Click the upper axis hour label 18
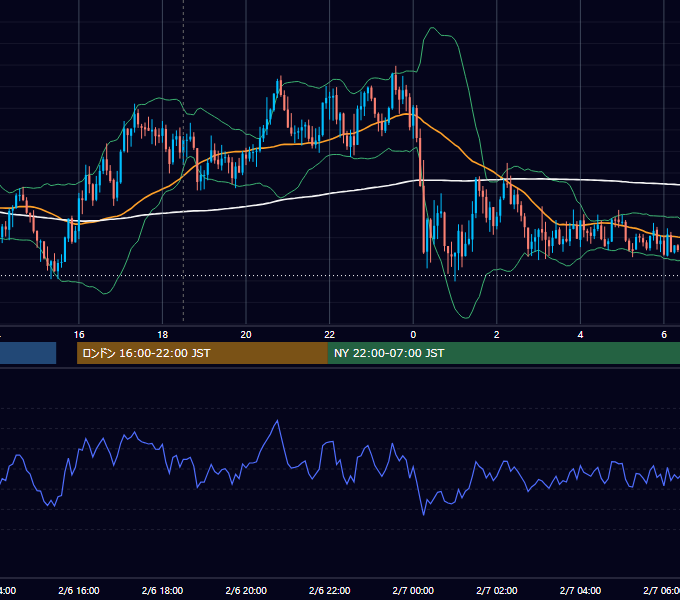Viewport: 680px width, 600px height. tap(163, 335)
